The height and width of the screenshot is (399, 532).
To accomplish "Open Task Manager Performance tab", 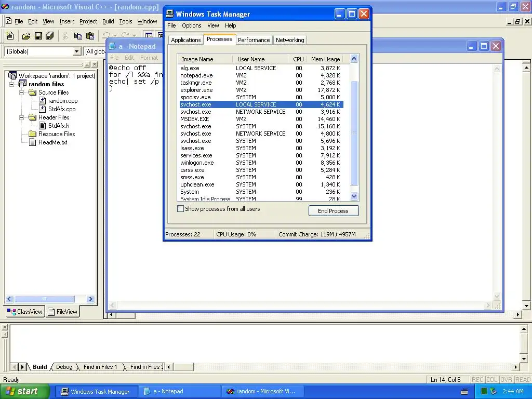I will click(x=254, y=40).
